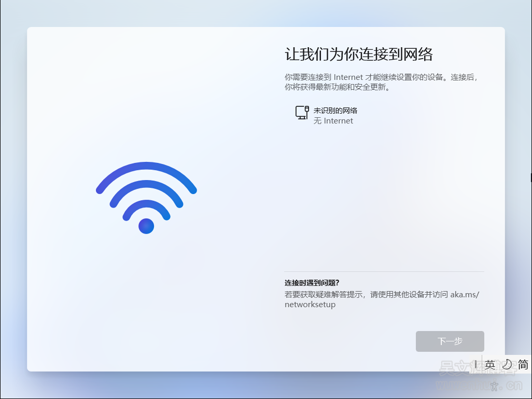Expand the 未识别的网络 network entry

pos(335,111)
